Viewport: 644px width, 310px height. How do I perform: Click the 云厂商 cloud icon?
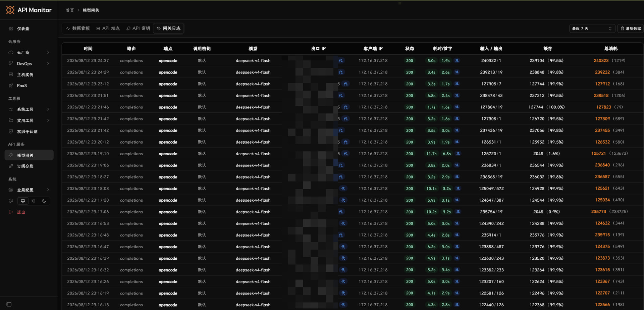click(11, 52)
